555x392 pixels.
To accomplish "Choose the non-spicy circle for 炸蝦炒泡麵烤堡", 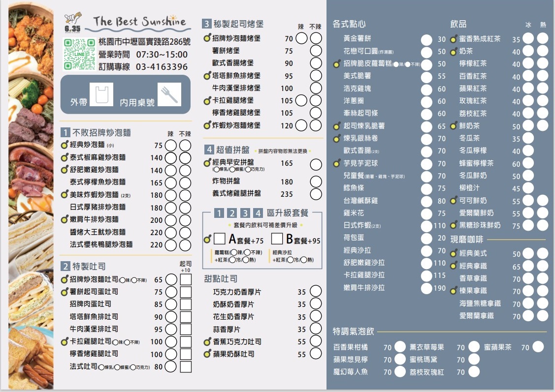I will pyautogui.click(x=316, y=125).
